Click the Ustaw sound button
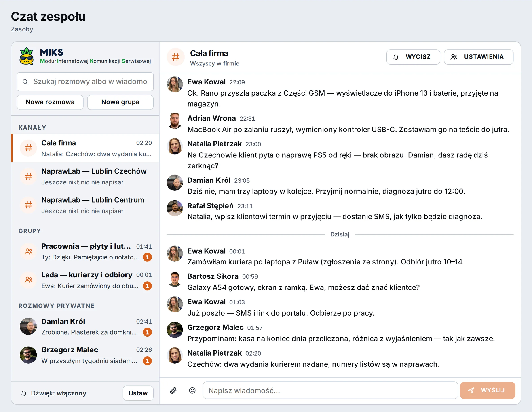Viewport: 532px width, 412px height. coord(138,393)
